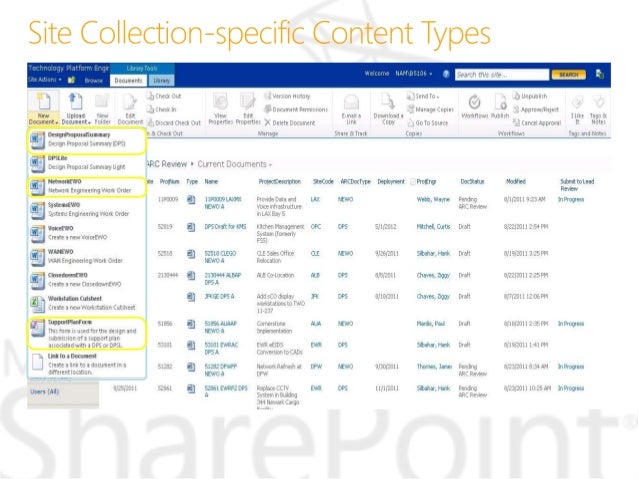Choose ClosedownEWO content type
The width and height of the screenshot is (638, 479).
(x=87, y=280)
